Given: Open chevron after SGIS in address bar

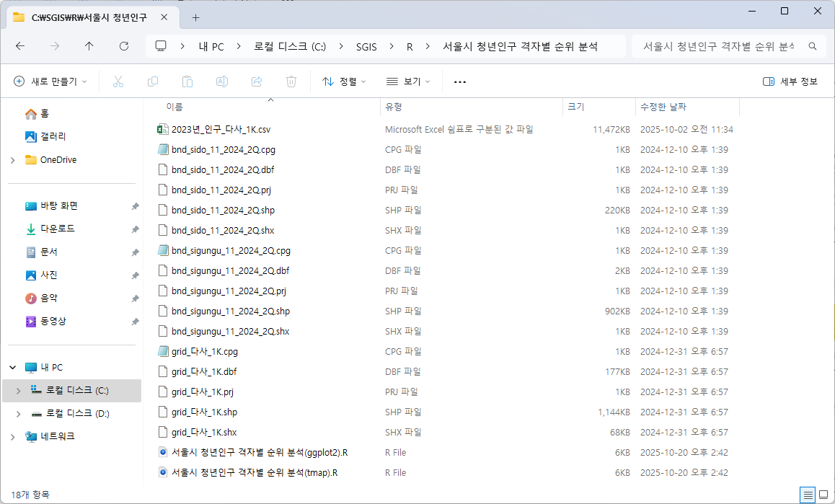Looking at the screenshot, I should [x=392, y=46].
